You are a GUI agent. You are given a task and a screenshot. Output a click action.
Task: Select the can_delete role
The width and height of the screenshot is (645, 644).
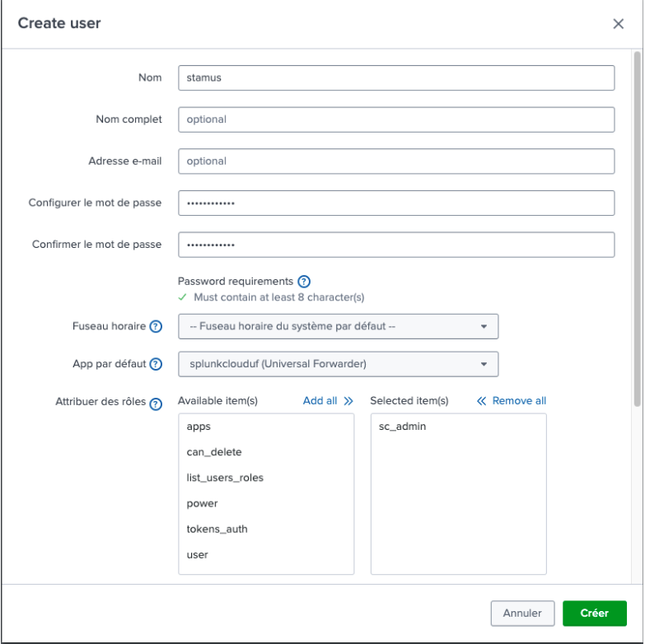point(214,452)
